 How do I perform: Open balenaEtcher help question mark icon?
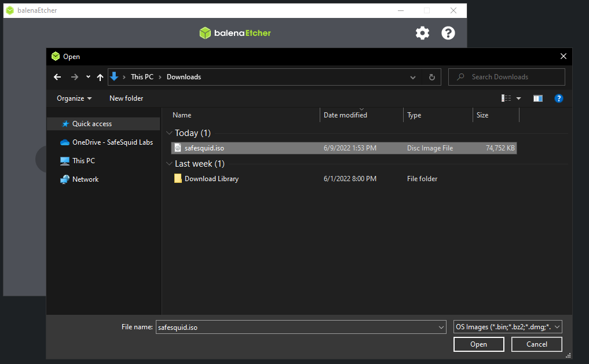click(448, 33)
